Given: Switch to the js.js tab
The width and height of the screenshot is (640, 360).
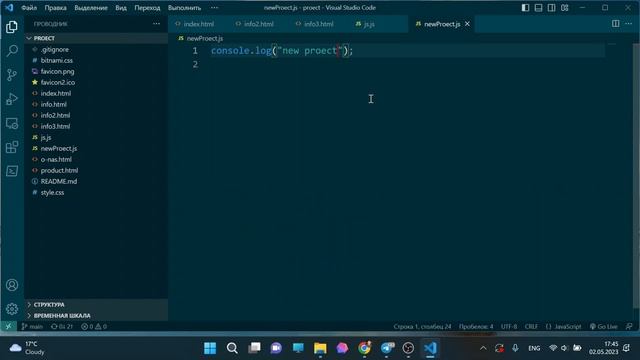Looking at the screenshot, I should 369,24.
